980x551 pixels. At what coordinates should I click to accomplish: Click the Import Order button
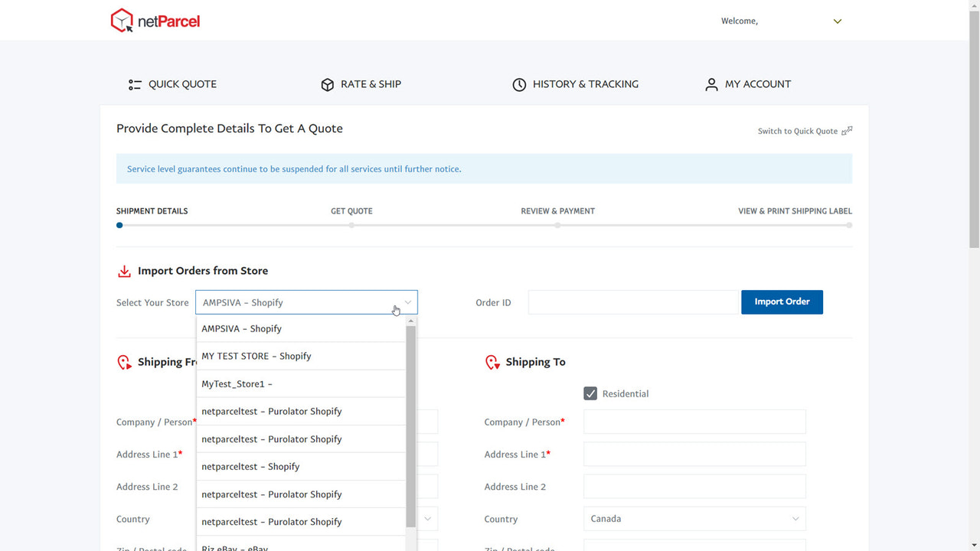[x=782, y=302]
